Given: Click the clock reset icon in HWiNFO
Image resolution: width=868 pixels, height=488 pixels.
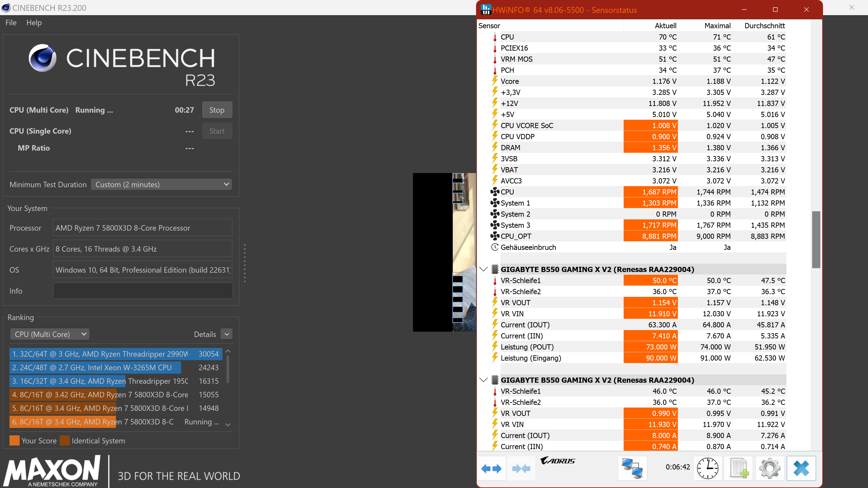Looking at the screenshot, I should pos(707,468).
